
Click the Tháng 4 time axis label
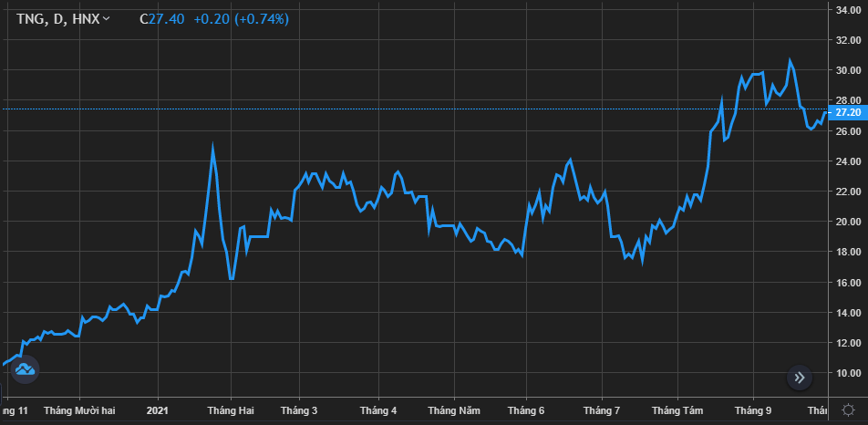point(378,410)
